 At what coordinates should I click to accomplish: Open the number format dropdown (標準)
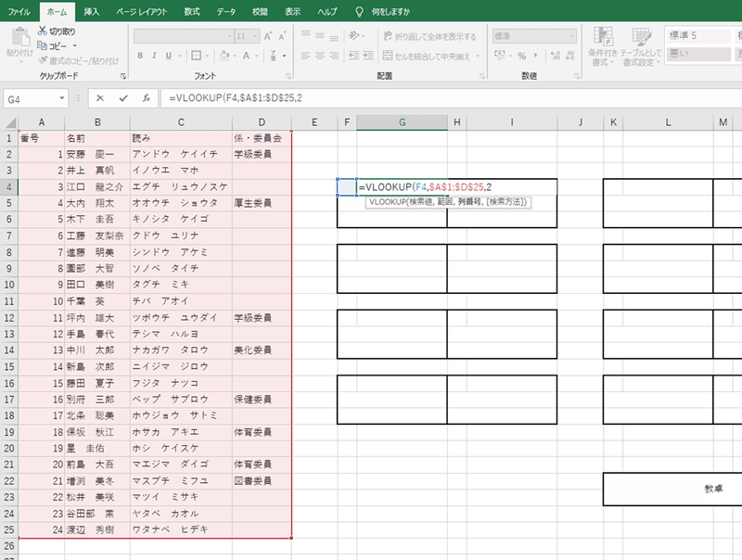point(571,36)
